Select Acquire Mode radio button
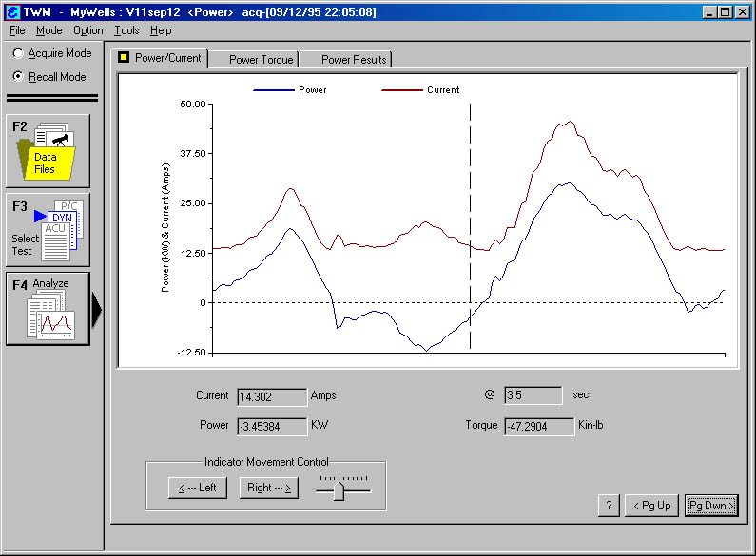 [18, 54]
